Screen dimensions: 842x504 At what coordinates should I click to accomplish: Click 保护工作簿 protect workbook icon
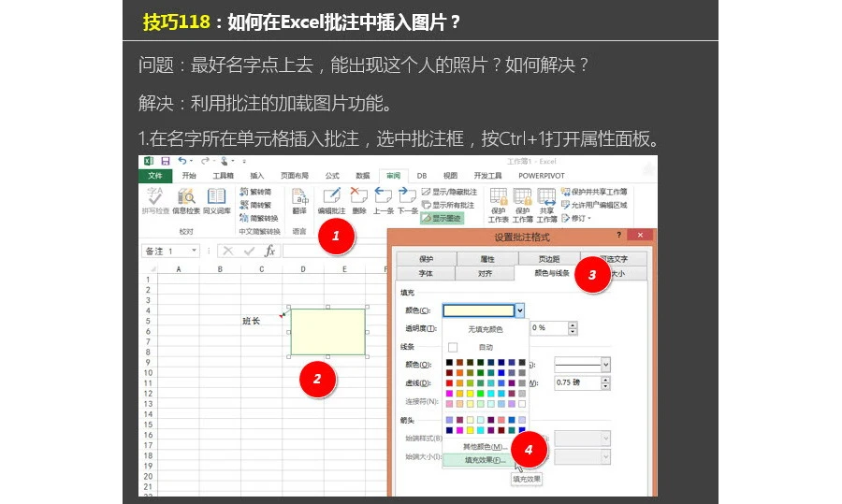[522, 206]
